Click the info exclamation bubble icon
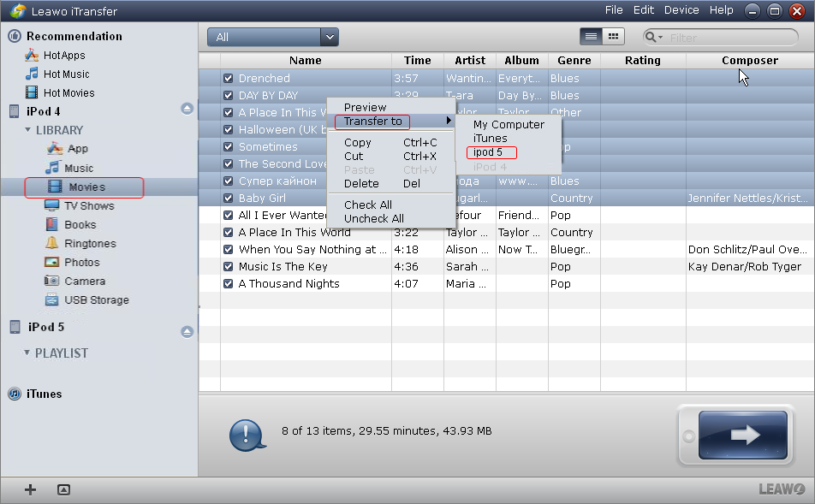Viewport: 815px width, 504px height. coord(247,435)
